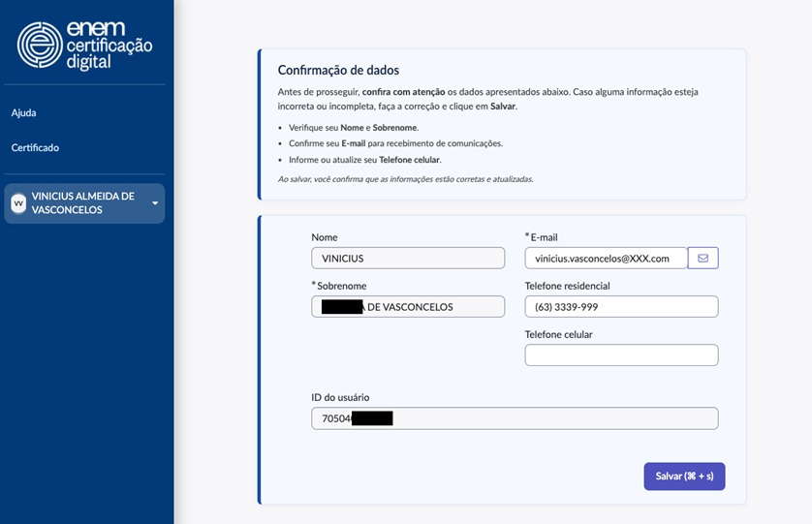The image size is (812, 524).
Task: Click the ID do usuário label
Action: [x=340, y=397]
